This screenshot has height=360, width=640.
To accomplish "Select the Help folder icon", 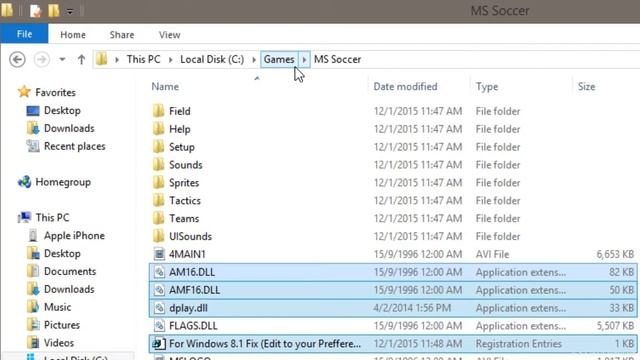I will tap(159, 129).
